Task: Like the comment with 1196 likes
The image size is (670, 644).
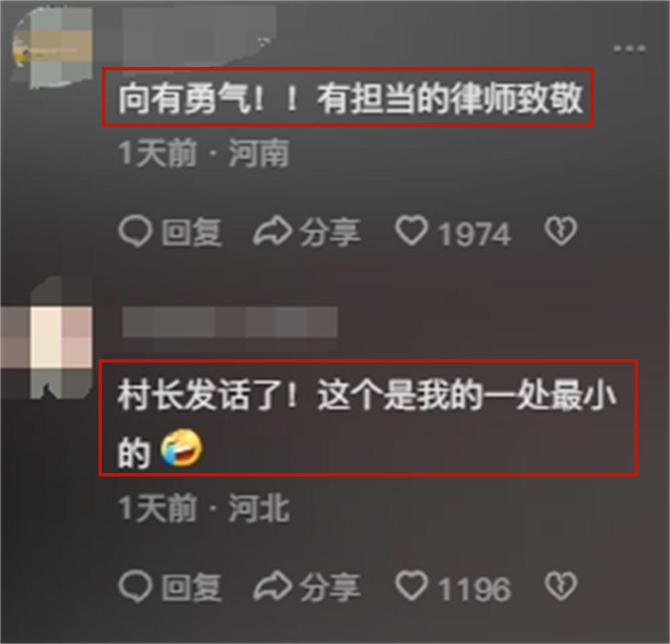Action: 411,586
